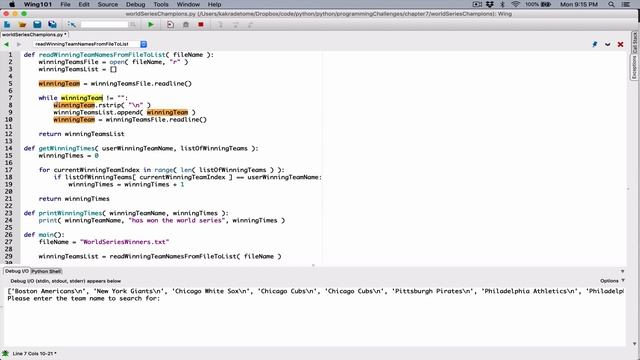Screen dimensions: 640x360
Task: Open the Apple menu
Action: (12, 4)
